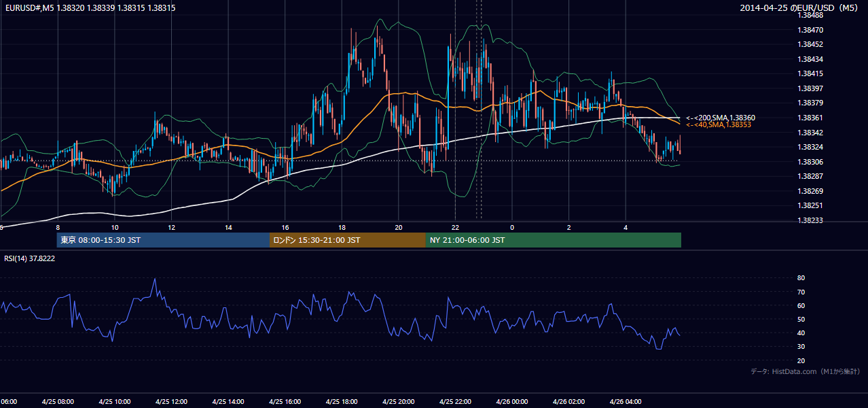Click price level 1.38251 on the axis
The image size is (868, 408).
[811, 205]
